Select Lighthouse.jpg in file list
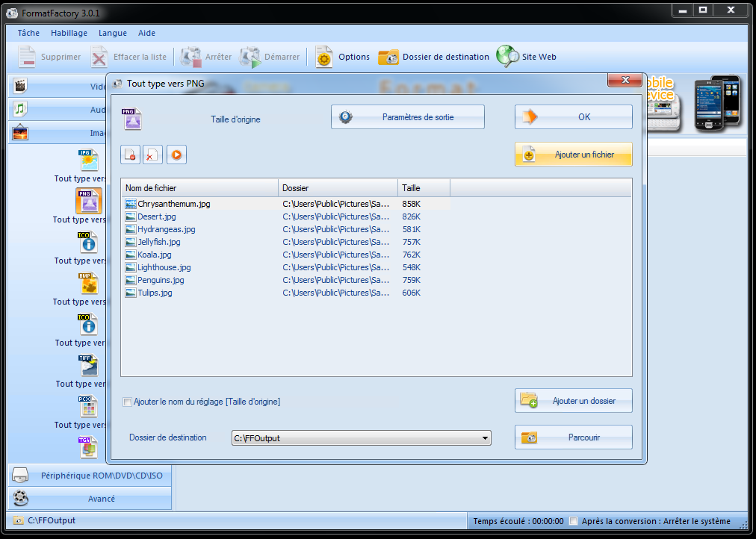 164,267
